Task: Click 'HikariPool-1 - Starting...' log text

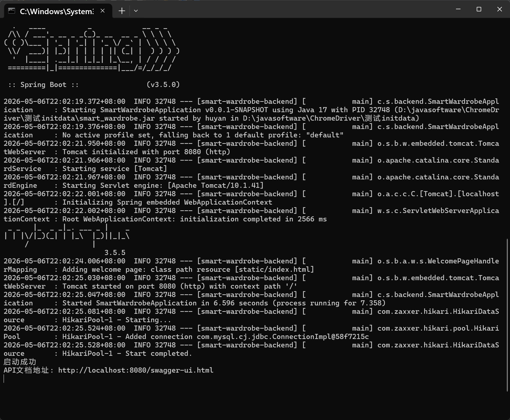Action: [x=117, y=320]
